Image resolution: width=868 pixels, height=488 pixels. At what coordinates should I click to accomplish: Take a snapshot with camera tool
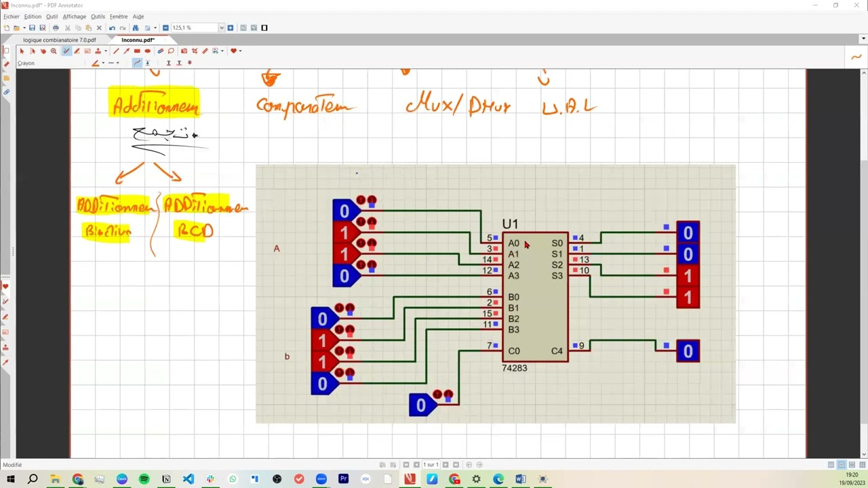(x=184, y=51)
